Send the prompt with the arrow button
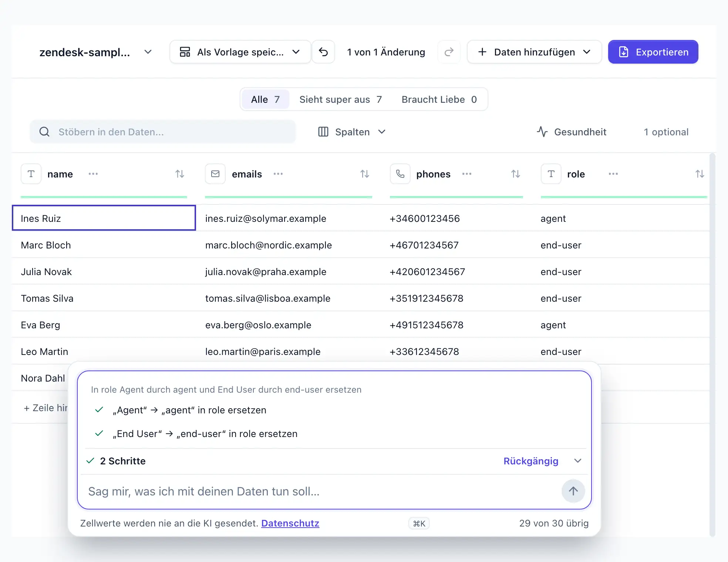This screenshot has width=728, height=562. 573,491
